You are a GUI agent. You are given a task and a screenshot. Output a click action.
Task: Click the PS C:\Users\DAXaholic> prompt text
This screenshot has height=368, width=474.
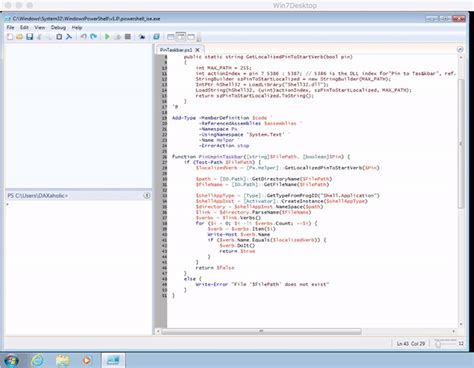38,195
